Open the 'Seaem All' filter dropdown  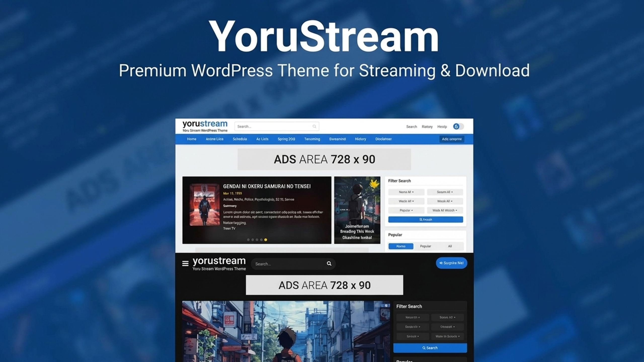[x=445, y=192]
